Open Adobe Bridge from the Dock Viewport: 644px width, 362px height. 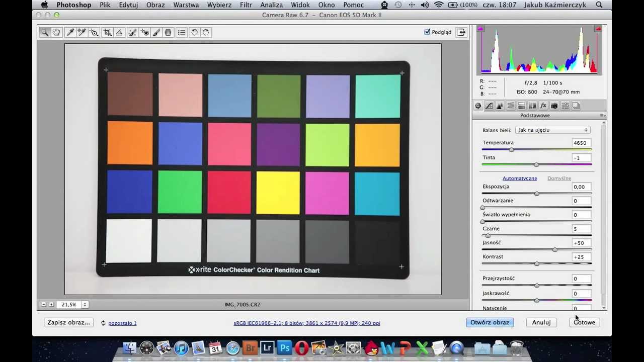[x=250, y=348]
